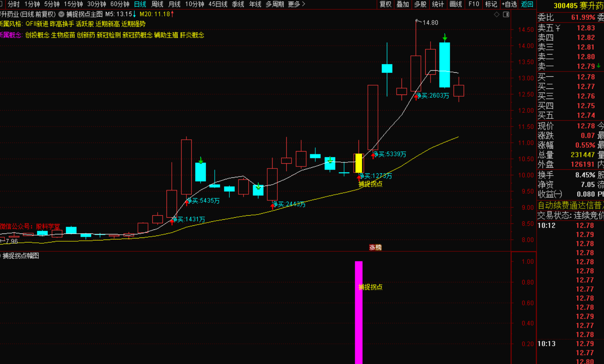Screen dimensions: 604x364
Task: Click the magenta 捕捉拐点 signal bar
Action: (x=359, y=312)
